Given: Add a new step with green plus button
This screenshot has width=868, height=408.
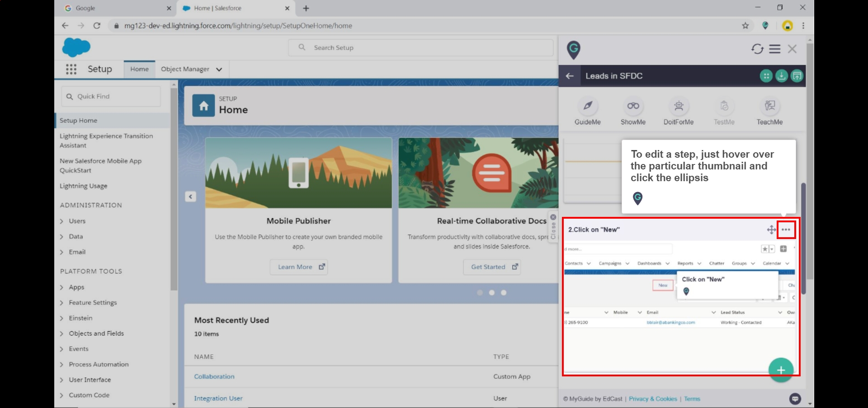Looking at the screenshot, I should 781,370.
